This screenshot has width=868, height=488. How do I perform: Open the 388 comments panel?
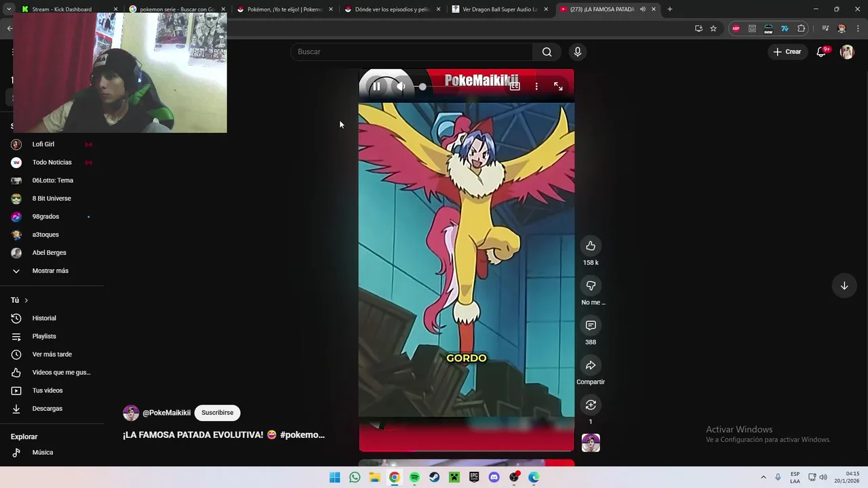point(591,325)
